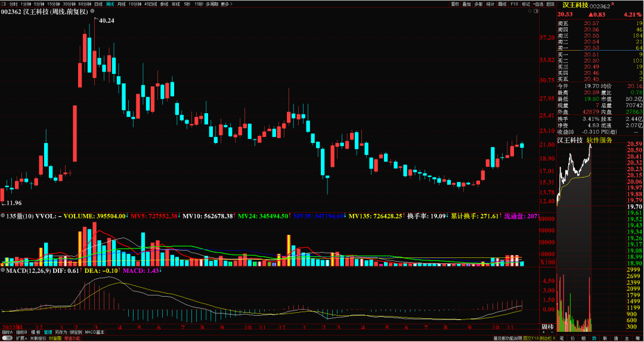Click the 多股 multi-stock button
This screenshot has height=342, width=644.
[x=478, y=4]
